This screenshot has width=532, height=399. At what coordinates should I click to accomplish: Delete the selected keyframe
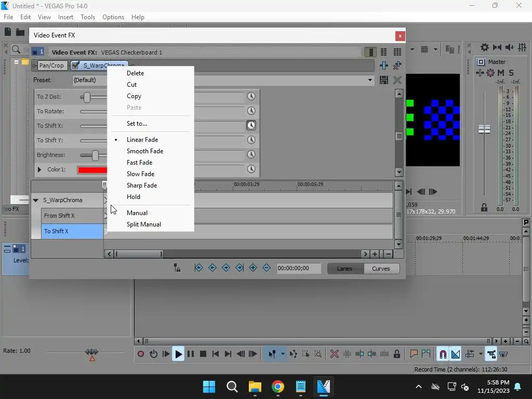[267, 268]
